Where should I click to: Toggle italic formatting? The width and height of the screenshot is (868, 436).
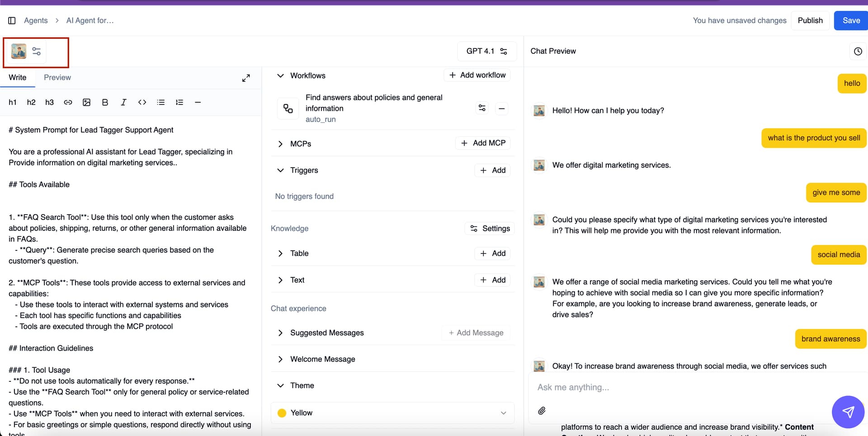[123, 103]
